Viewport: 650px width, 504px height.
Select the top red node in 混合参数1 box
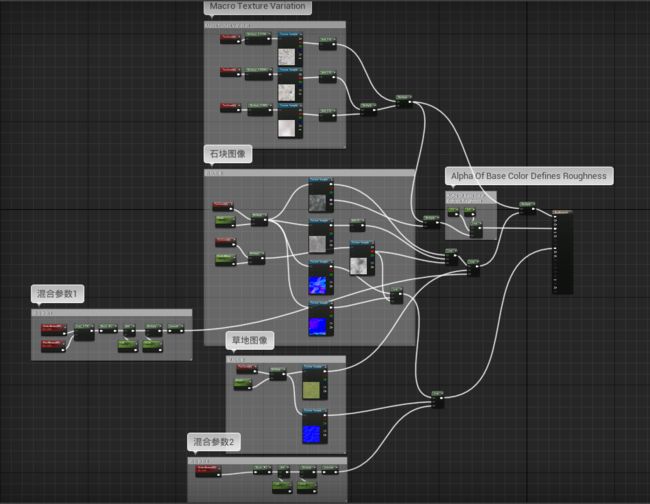[x=54, y=330]
